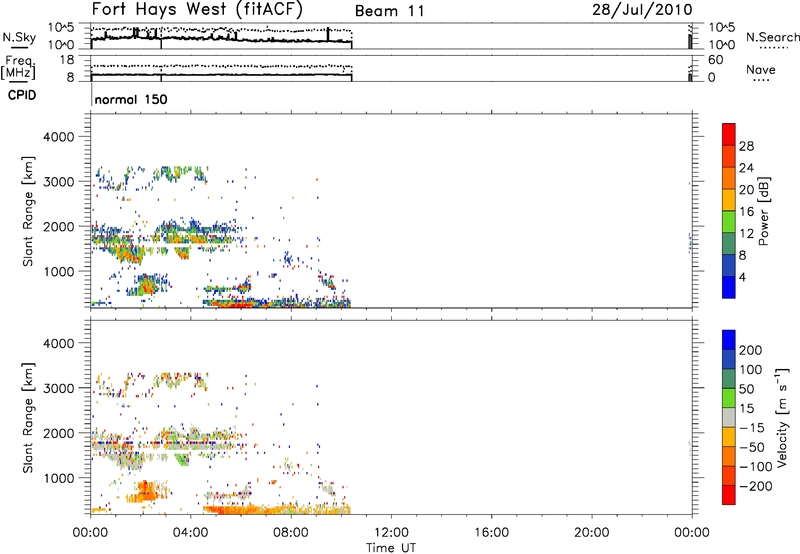
Task: Click the -100 velocity colorbar label
Action: (756, 467)
